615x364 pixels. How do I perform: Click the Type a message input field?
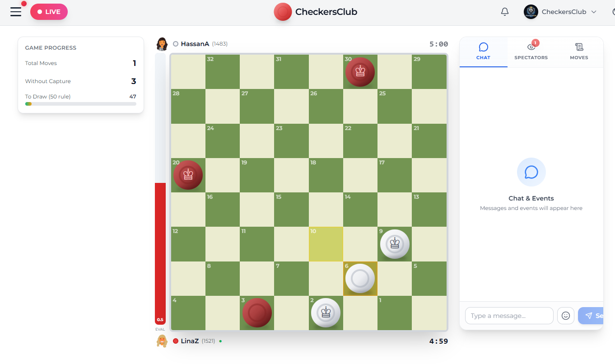pyautogui.click(x=509, y=315)
